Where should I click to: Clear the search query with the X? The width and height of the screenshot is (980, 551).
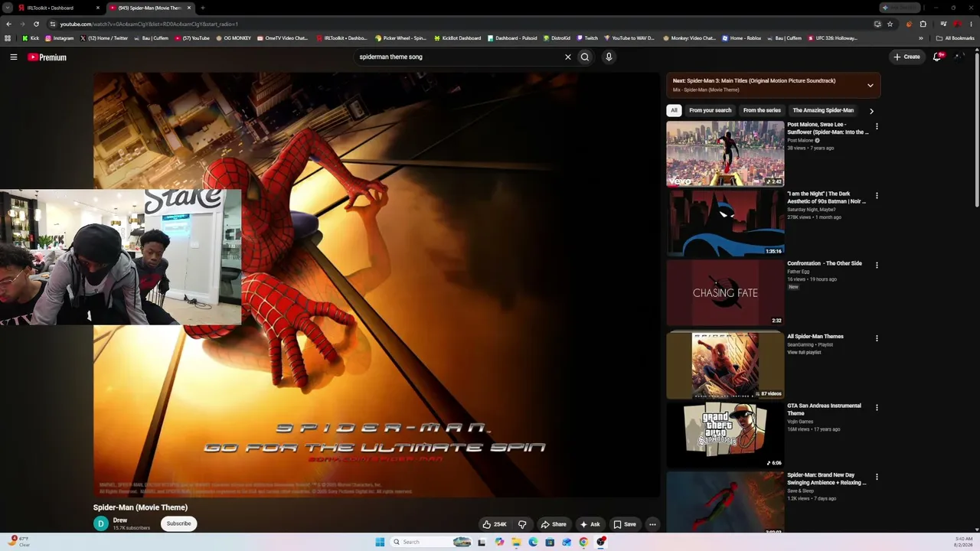coord(568,57)
